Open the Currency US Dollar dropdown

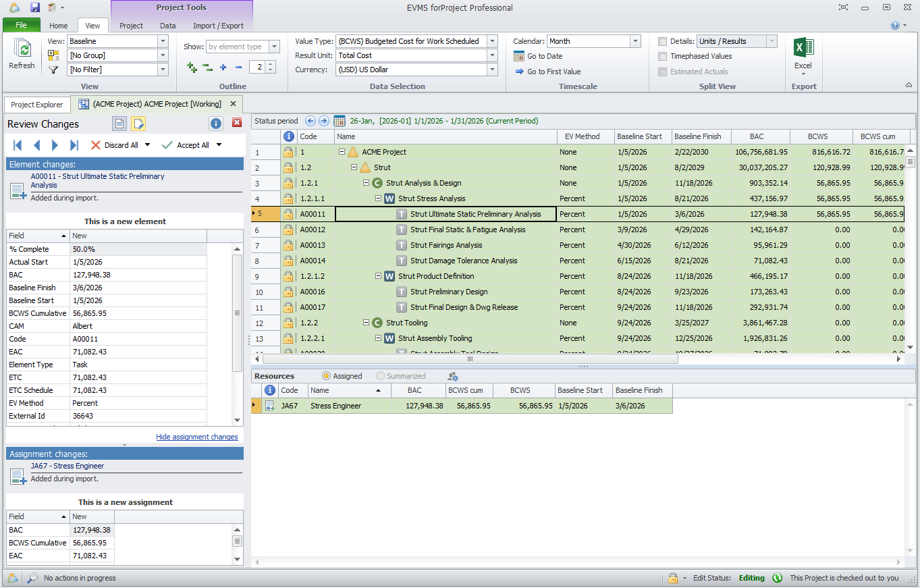click(x=492, y=70)
